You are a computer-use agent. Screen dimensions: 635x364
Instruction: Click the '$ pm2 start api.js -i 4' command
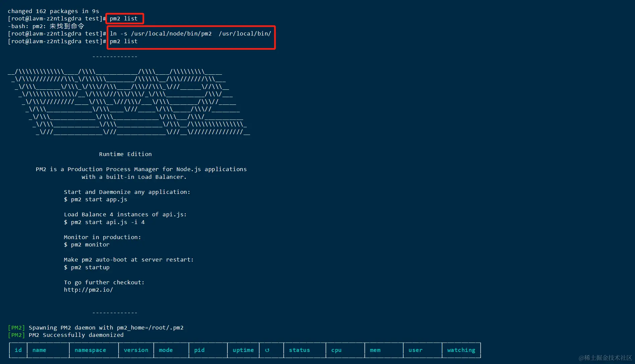coord(104,222)
